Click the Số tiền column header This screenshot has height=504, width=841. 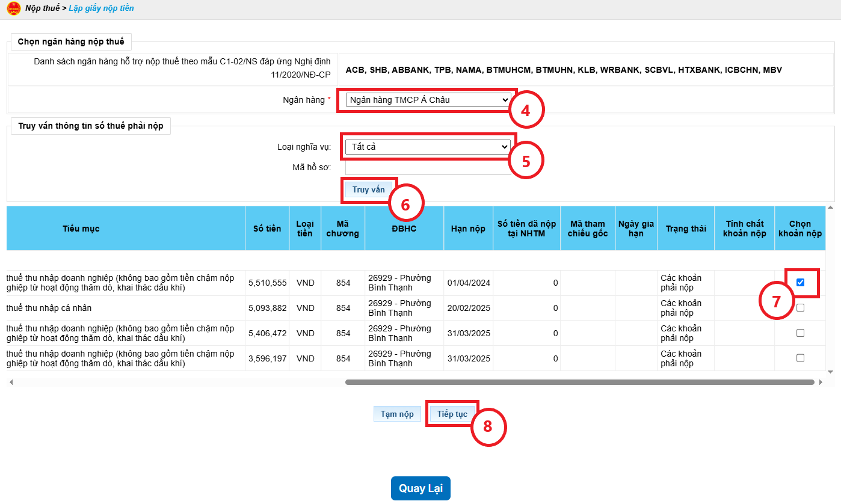267,229
